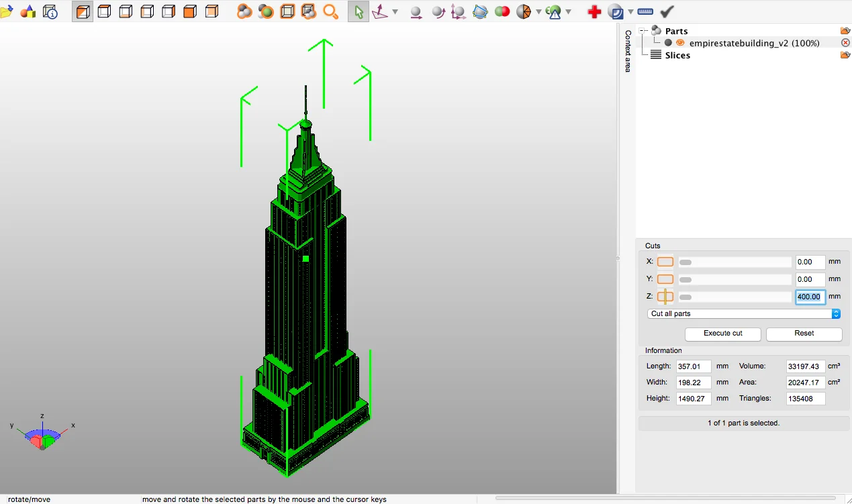Screen dimensions: 852x504
Task: Click the Execute cut button
Action: [723, 334]
